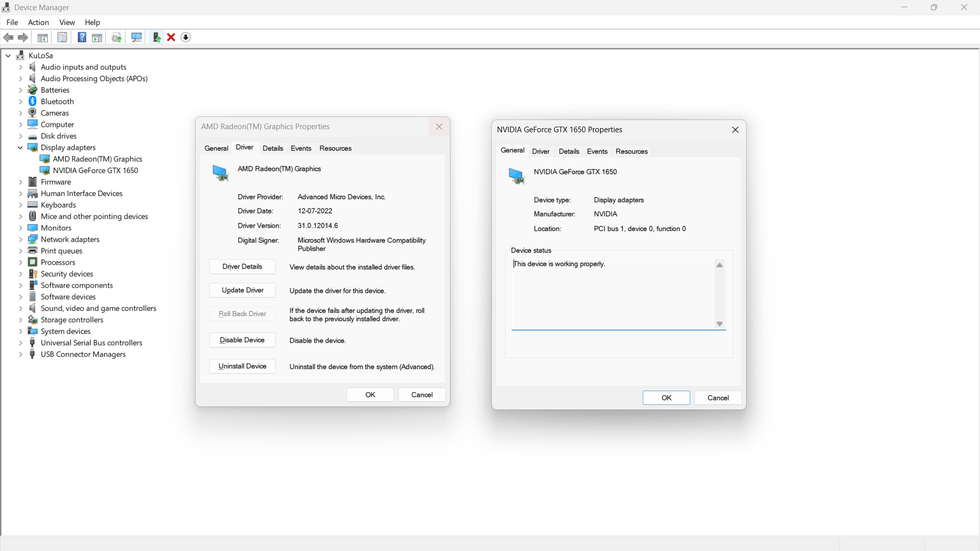Click inside the Device status text box

coord(613,294)
